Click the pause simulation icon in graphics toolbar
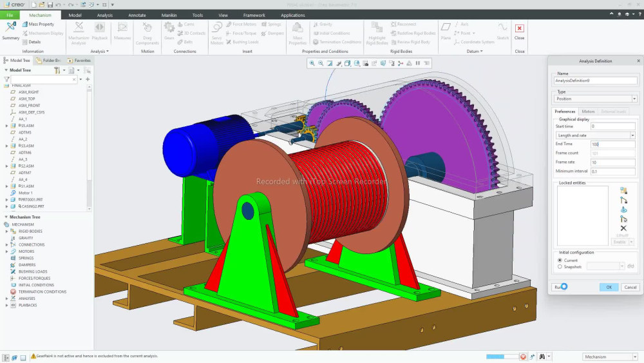The height and width of the screenshot is (363, 644). [x=418, y=63]
